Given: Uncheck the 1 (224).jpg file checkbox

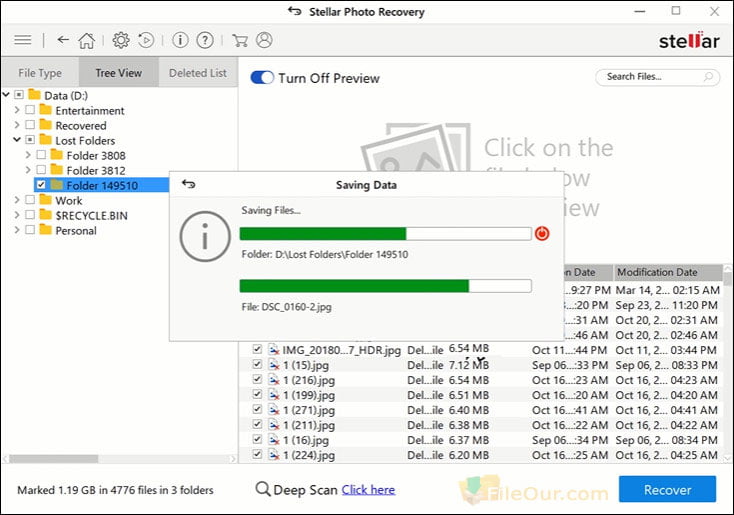Looking at the screenshot, I should [257, 454].
